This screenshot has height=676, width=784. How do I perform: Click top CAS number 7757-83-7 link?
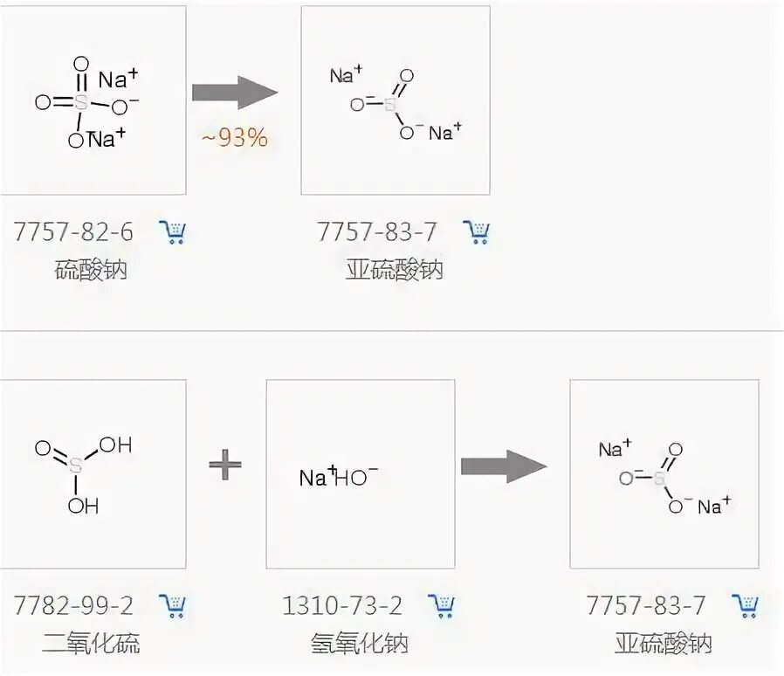click(x=377, y=231)
